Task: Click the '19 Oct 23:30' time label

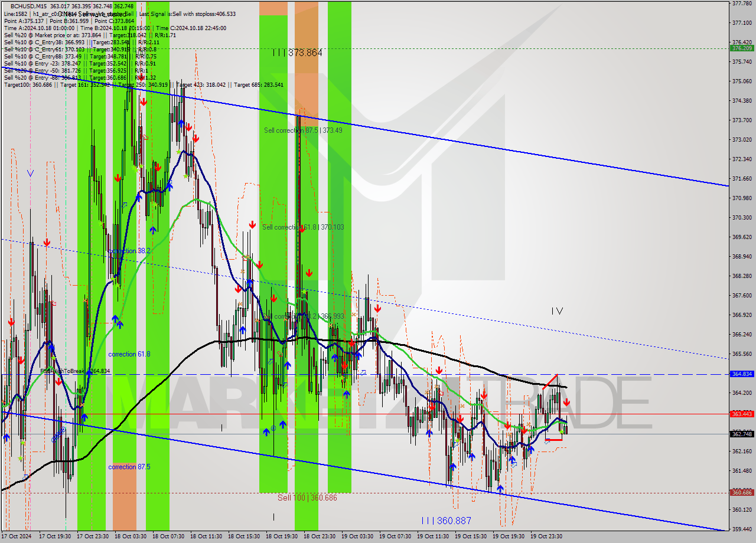Action: (546, 537)
